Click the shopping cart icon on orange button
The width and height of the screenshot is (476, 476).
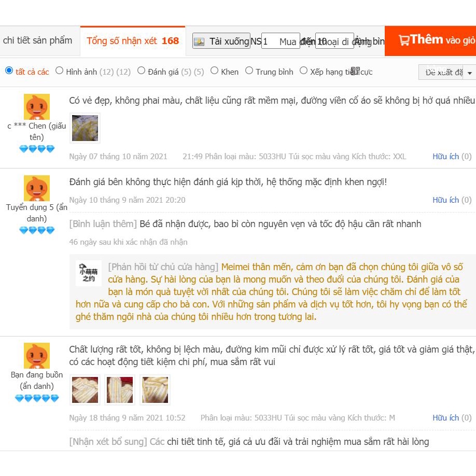pos(404,40)
